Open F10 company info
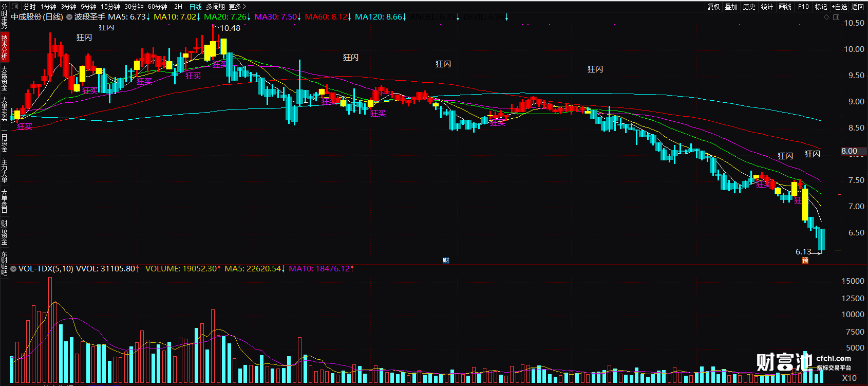The height and width of the screenshot is (386, 868). pyautogui.click(x=803, y=7)
